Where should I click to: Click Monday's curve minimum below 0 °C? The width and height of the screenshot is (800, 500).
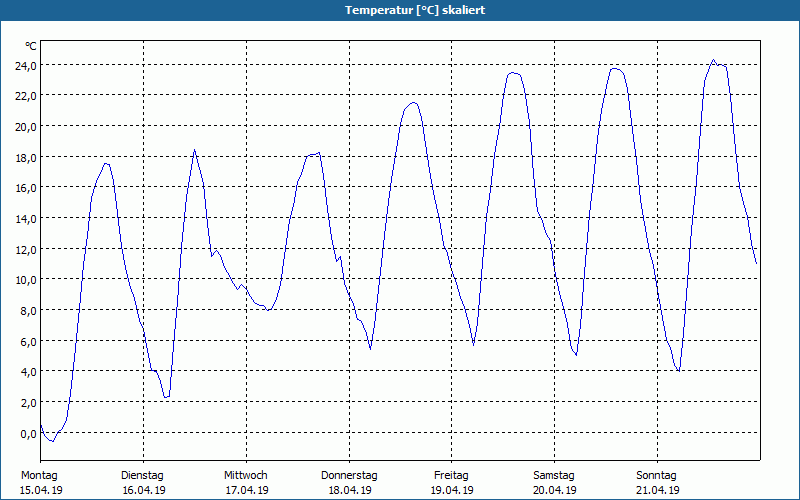coord(52,441)
